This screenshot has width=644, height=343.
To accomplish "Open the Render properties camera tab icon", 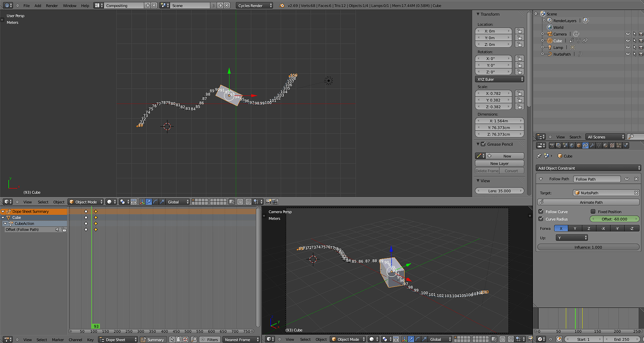I will click(552, 145).
